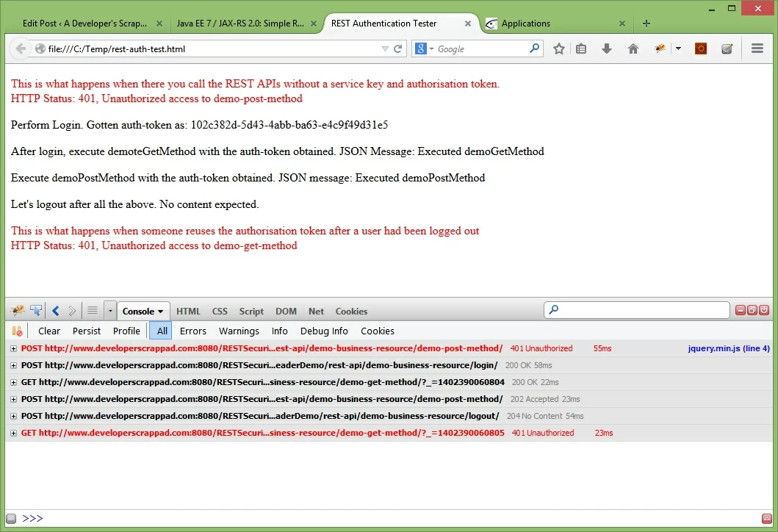This screenshot has width=778, height=532.
Task: Expand POST demo-post-method 202 Accepted entry
Action: pos(14,400)
